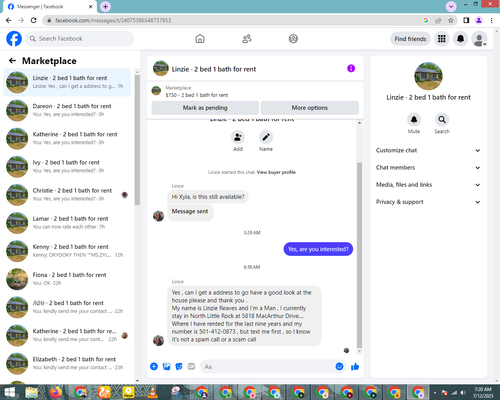
Task: Click the chat messages scrollbar up arrow
Action: pos(359,123)
